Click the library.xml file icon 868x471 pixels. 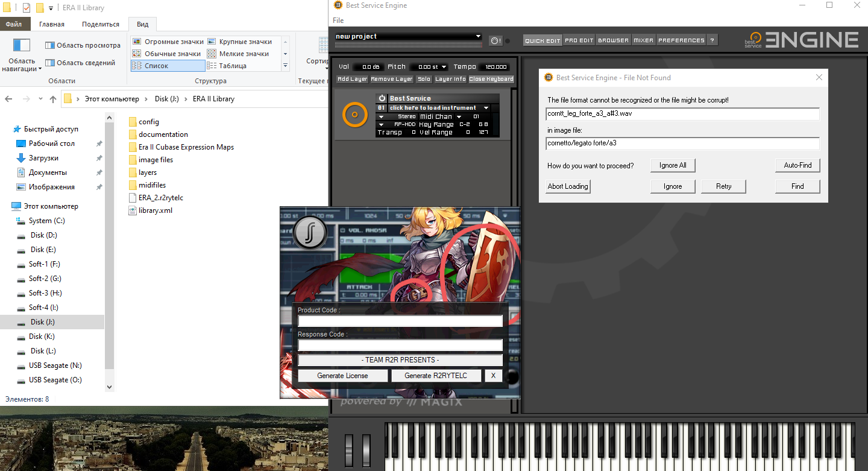133,210
